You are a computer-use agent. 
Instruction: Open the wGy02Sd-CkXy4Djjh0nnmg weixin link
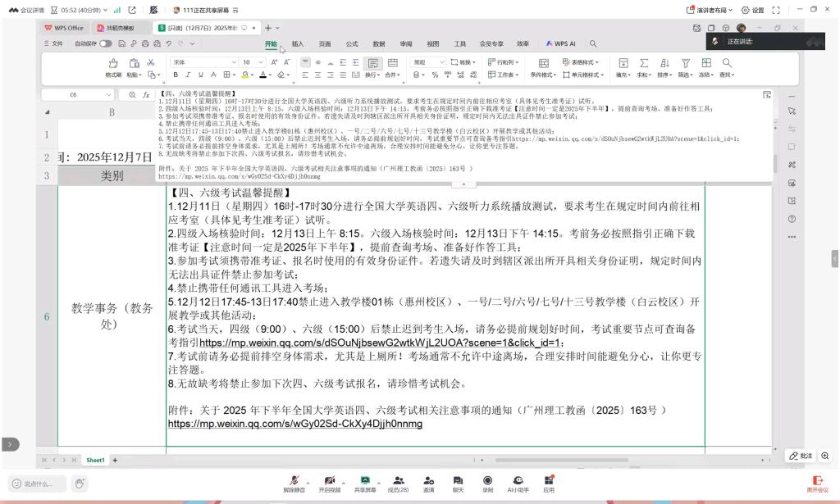pyautogui.click(x=294, y=424)
